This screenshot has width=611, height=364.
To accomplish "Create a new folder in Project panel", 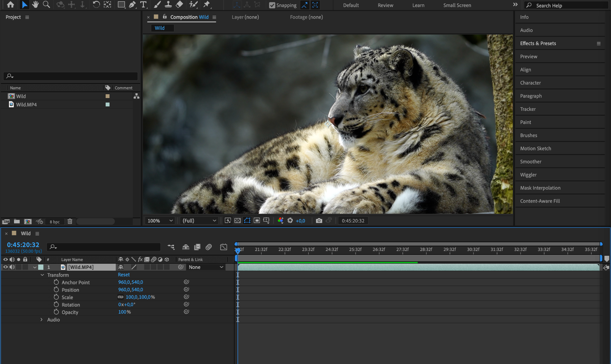I will (x=17, y=222).
